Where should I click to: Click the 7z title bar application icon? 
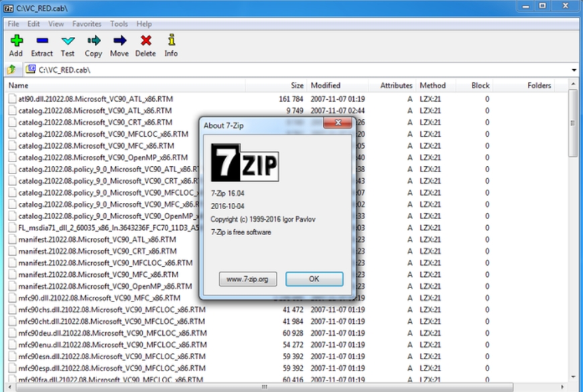click(9, 8)
